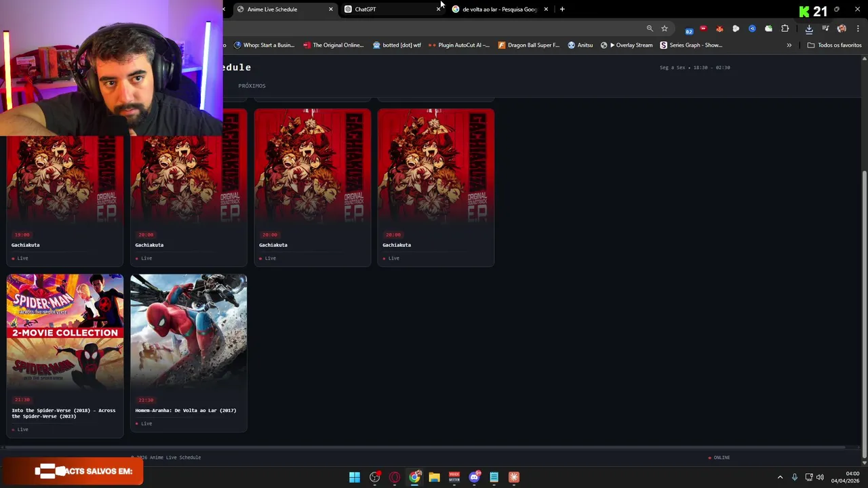Close the Anime Live Schedule tab
The height and width of the screenshot is (488, 868).
(331, 9)
